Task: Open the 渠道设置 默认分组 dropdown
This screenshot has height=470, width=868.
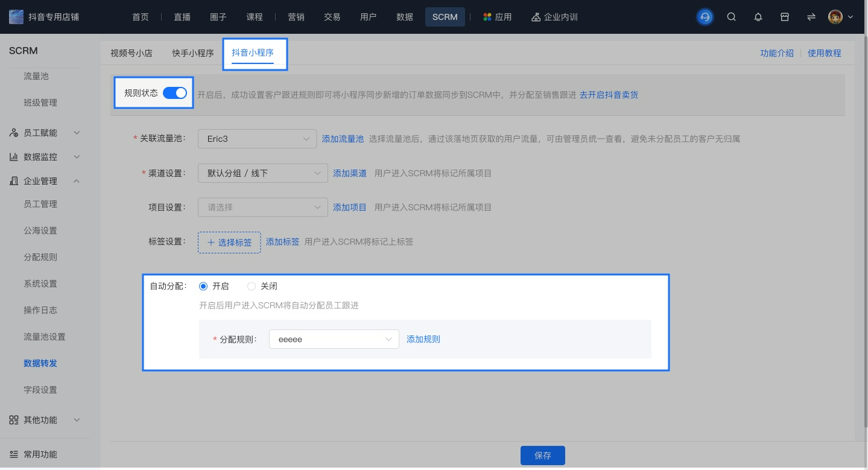Action: click(263, 173)
